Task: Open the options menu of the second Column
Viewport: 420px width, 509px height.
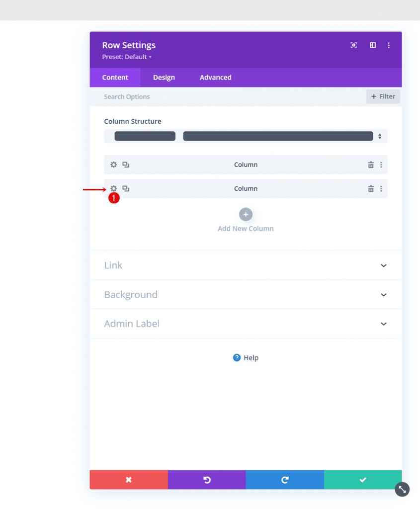Action: tap(381, 188)
